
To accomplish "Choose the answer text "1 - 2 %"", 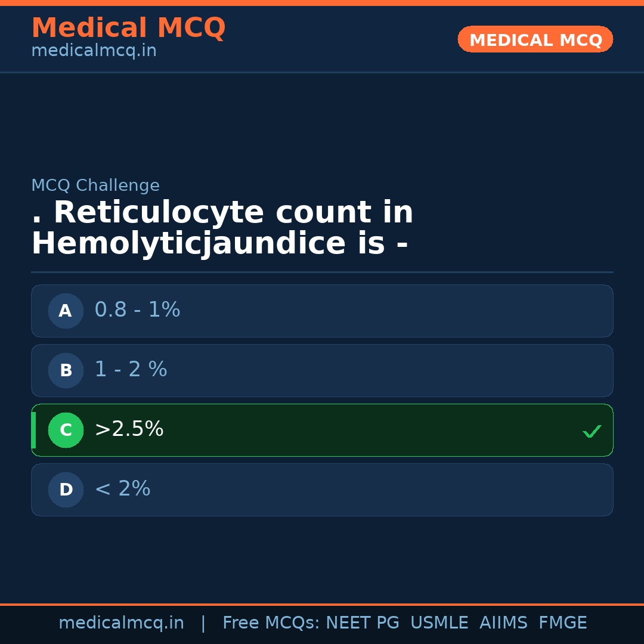I will tap(131, 370).
